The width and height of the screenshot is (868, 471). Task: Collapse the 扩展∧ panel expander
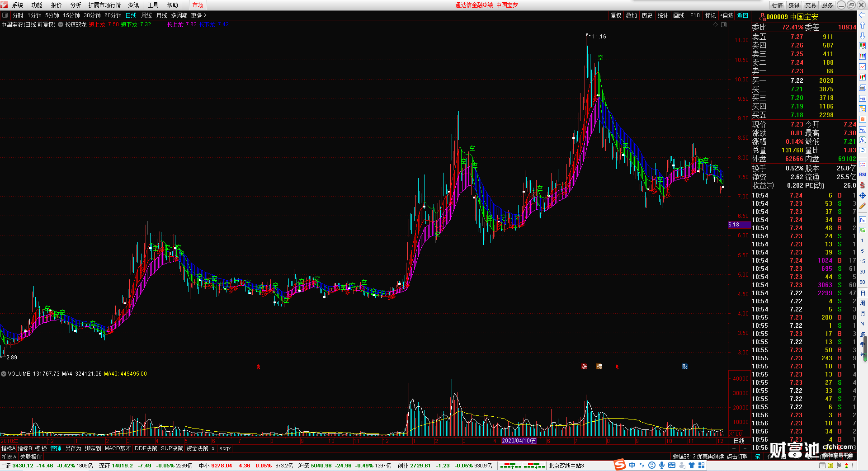pos(9,457)
